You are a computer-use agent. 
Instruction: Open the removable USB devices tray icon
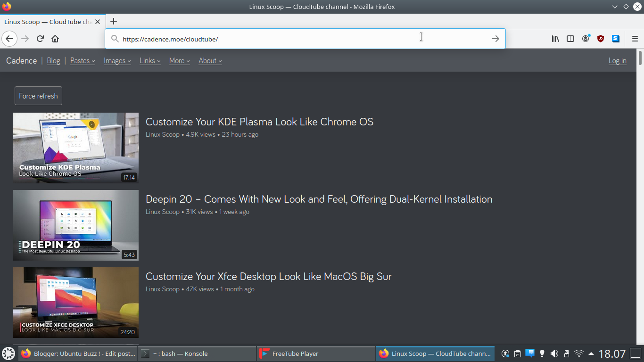(x=567, y=354)
